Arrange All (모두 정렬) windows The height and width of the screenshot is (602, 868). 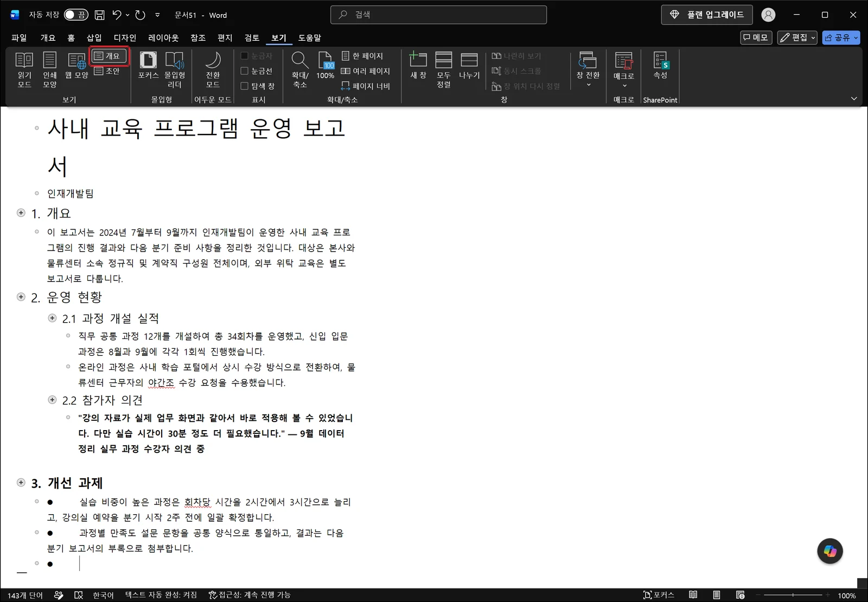(444, 70)
